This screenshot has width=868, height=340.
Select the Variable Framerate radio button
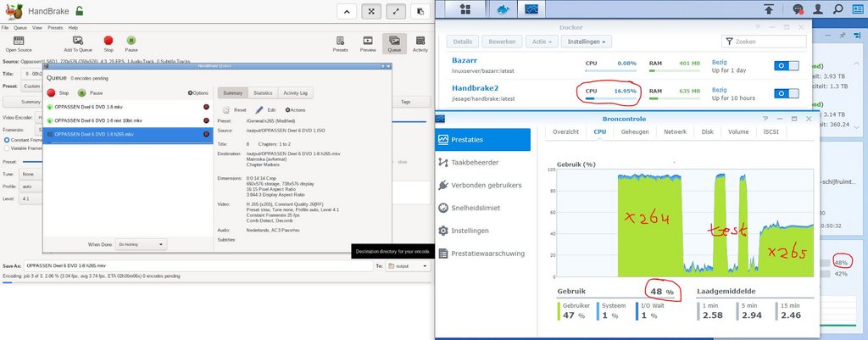(x=7, y=148)
